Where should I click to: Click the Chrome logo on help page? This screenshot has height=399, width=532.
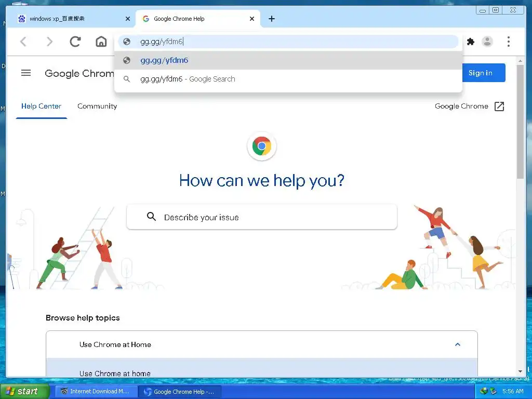[x=262, y=146]
